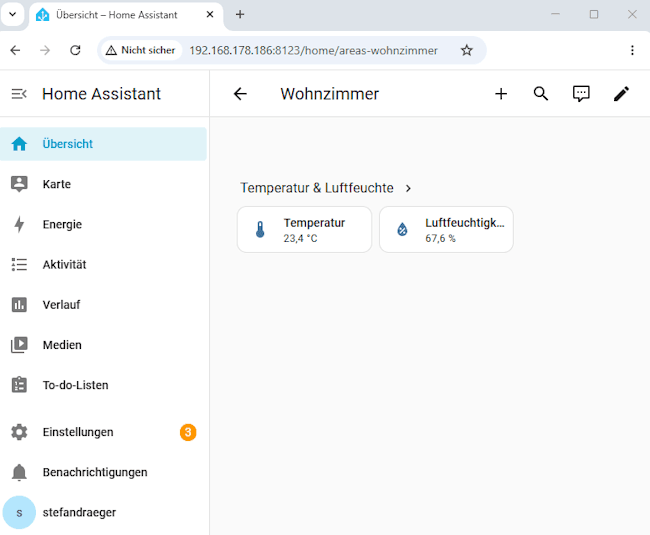Edit dashboard with the pencil icon

tap(621, 94)
